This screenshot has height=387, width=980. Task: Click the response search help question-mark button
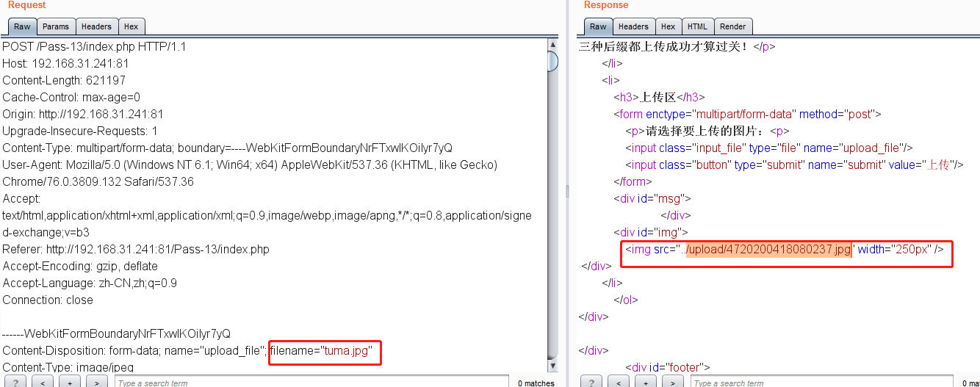pyautogui.click(x=593, y=382)
